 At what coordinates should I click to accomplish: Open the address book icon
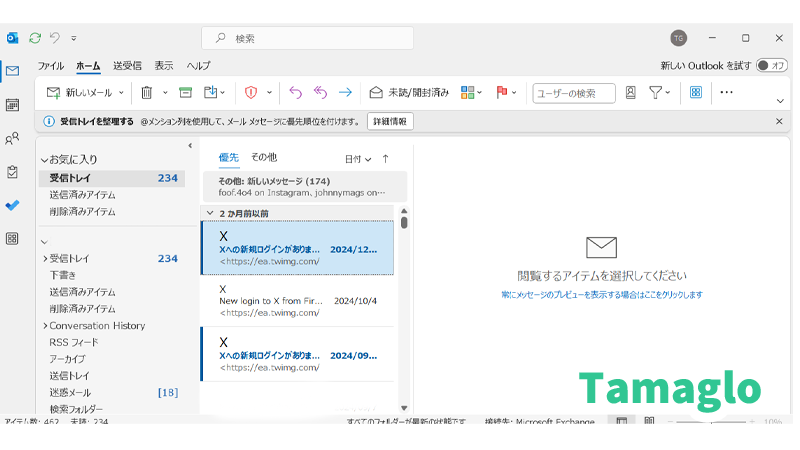(630, 93)
